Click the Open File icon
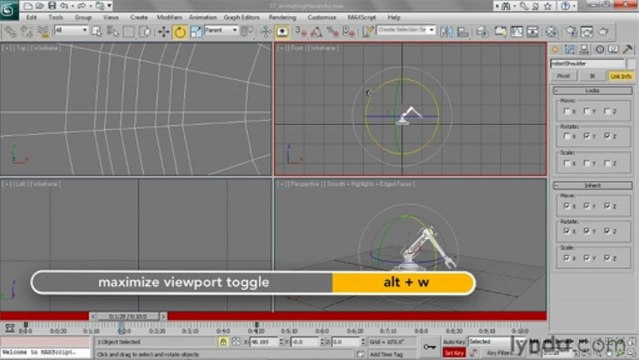 [x=40, y=6]
